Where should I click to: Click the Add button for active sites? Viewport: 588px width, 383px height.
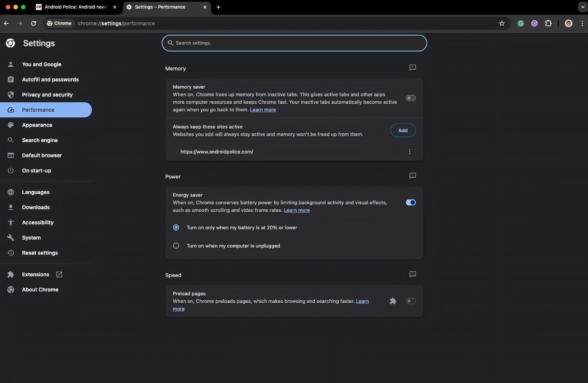click(x=402, y=130)
